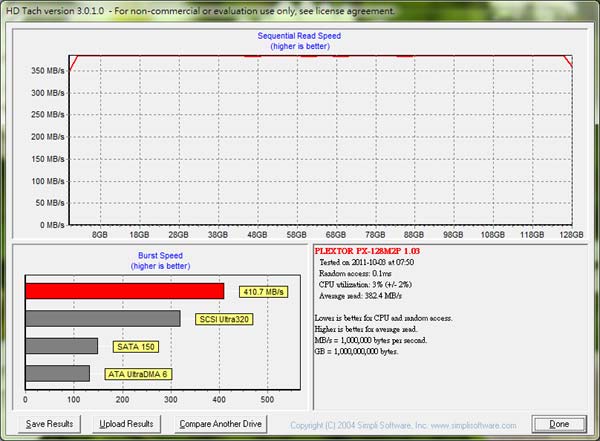Select the ATA UltraDMA 6 yellow label
This screenshot has height=441, width=600.
tap(136, 373)
